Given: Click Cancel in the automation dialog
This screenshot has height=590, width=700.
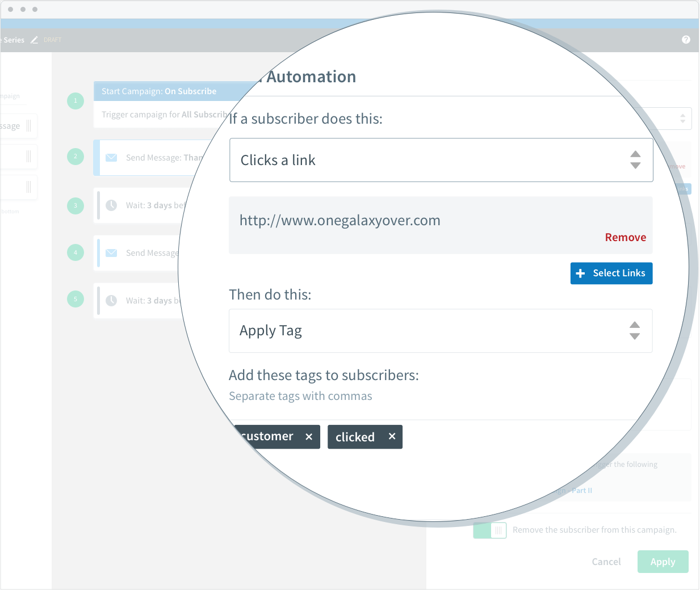Looking at the screenshot, I should coord(606,562).
